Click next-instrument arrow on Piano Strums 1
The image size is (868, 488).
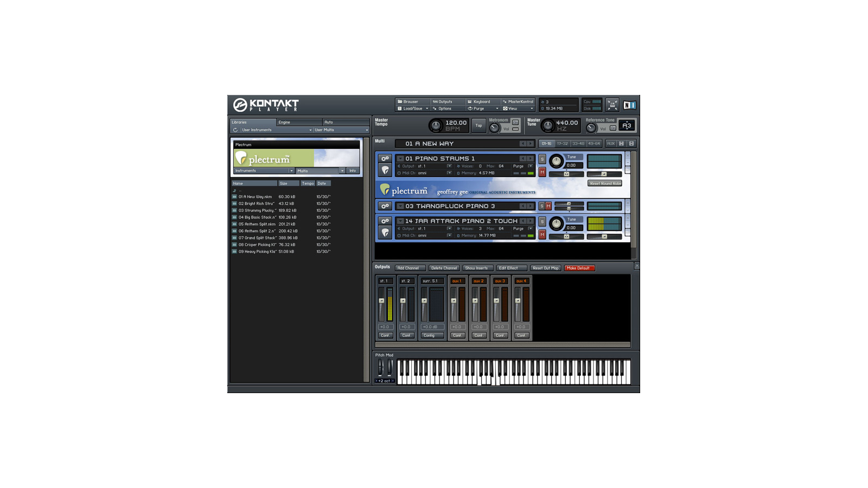click(531, 159)
